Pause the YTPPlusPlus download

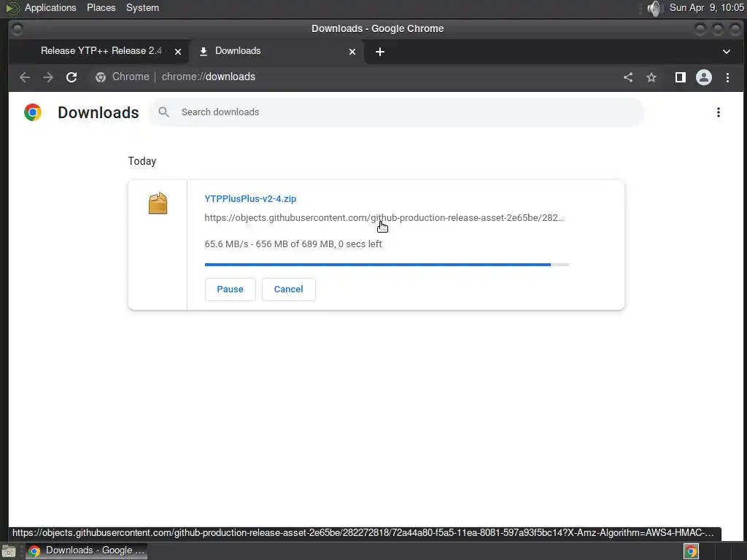click(x=230, y=289)
